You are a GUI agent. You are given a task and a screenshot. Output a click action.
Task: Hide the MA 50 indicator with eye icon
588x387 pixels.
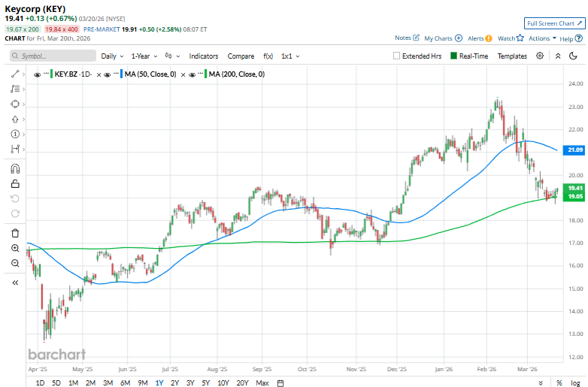pos(108,74)
